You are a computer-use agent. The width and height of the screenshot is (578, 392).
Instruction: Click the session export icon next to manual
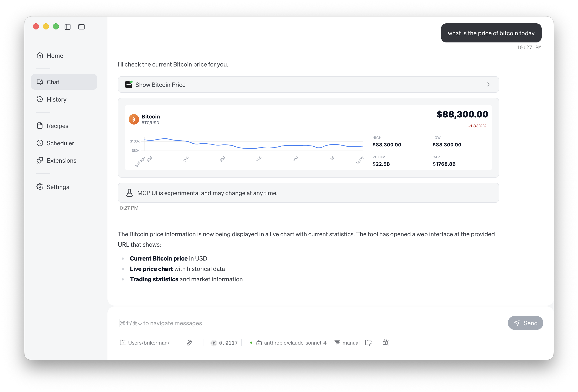(368, 343)
